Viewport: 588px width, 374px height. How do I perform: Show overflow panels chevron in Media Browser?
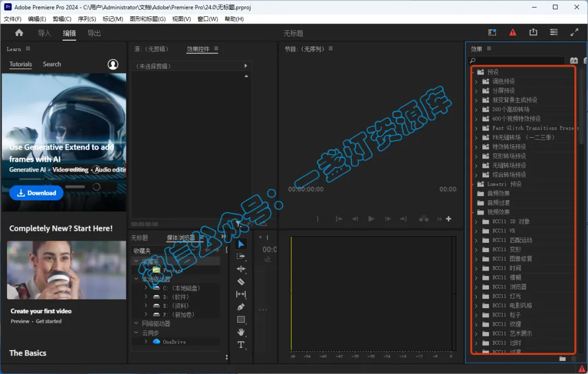click(224, 237)
